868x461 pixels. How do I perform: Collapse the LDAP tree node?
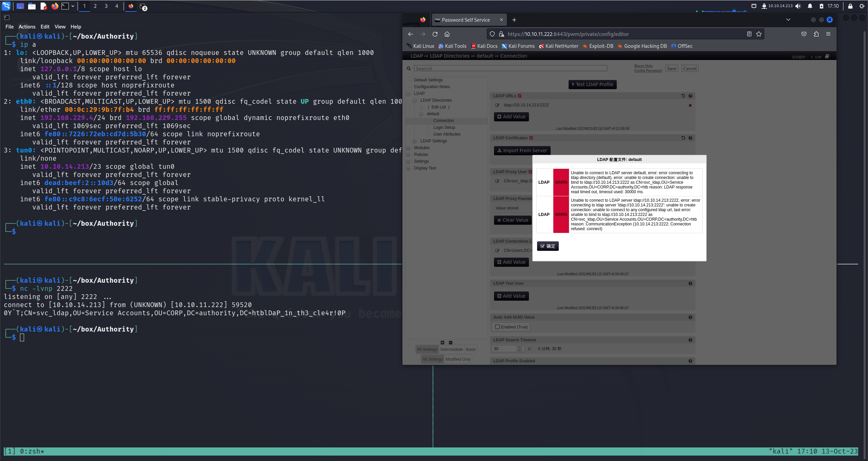pyautogui.click(x=408, y=94)
